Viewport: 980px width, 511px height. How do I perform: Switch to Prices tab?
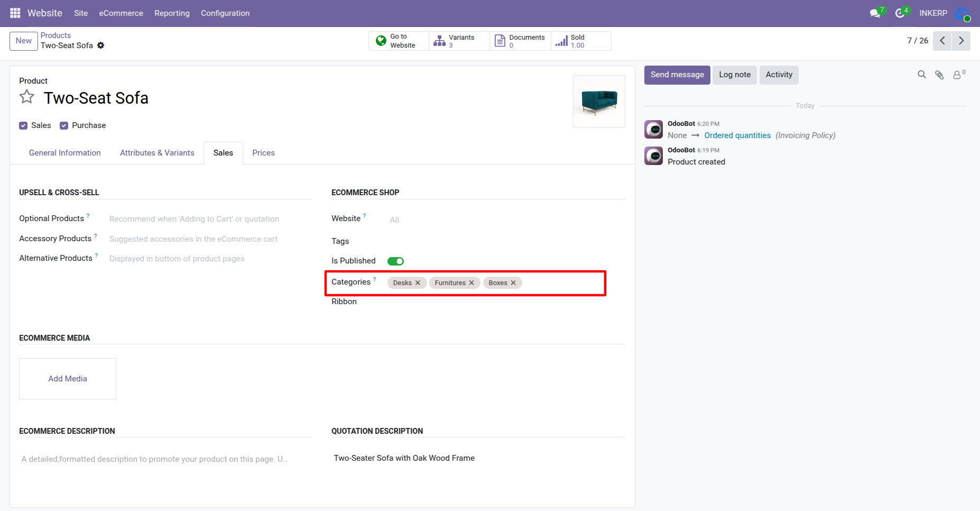(263, 153)
